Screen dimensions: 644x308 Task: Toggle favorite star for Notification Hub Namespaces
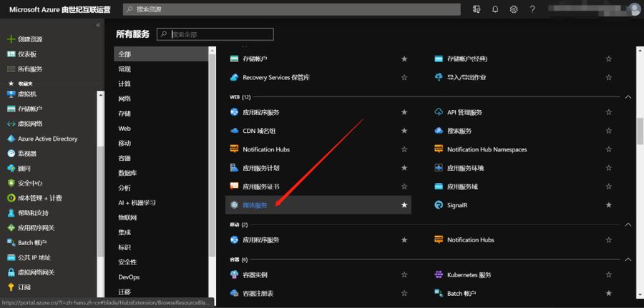(x=609, y=149)
